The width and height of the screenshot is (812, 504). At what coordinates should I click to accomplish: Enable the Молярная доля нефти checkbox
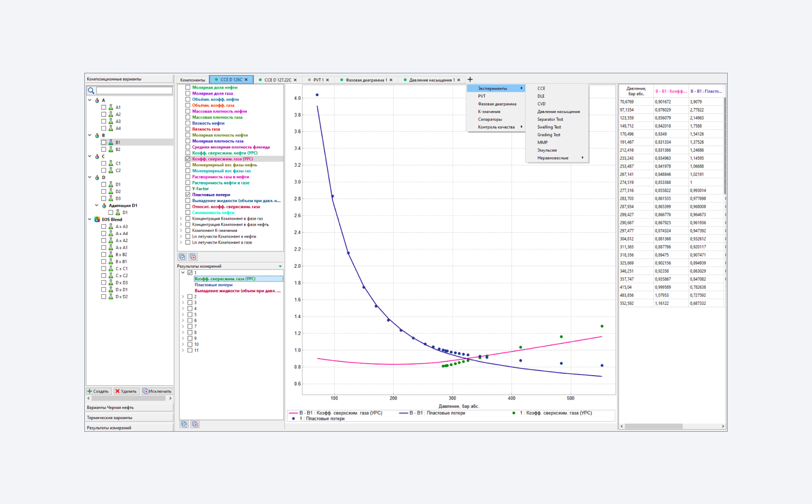tap(188, 88)
